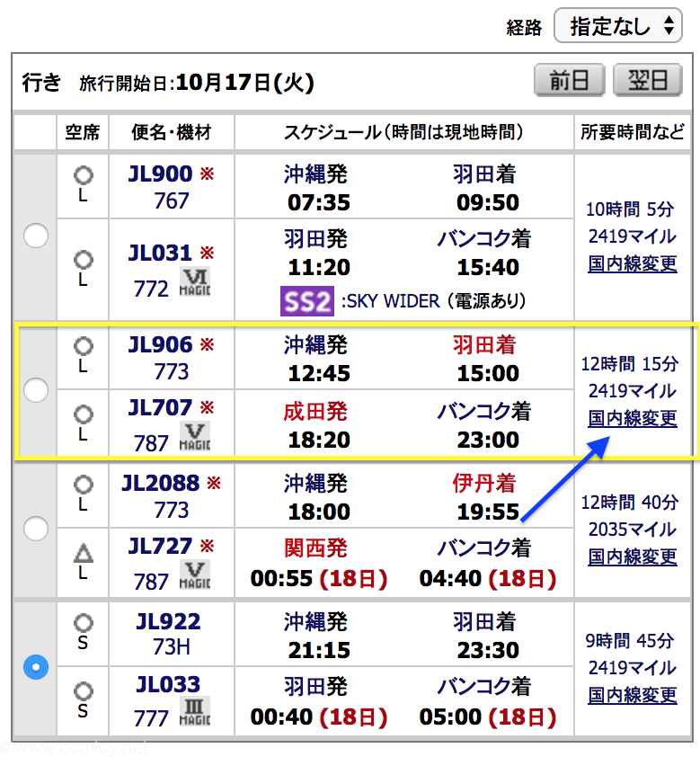The image size is (700, 757).
Task: Select the JL922 / JL033 itinerary radio button
Action: (x=36, y=667)
